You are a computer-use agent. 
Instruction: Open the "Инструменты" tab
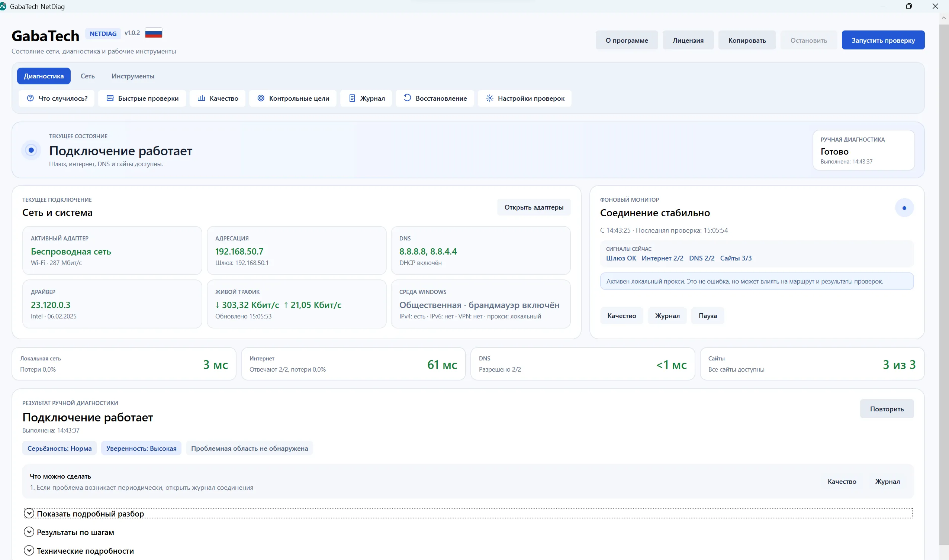point(133,76)
